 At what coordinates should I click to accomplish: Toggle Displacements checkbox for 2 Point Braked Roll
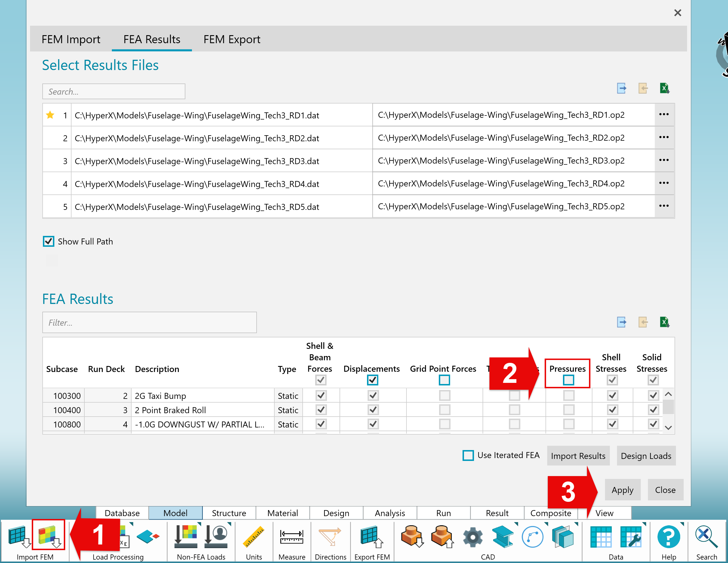click(373, 410)
